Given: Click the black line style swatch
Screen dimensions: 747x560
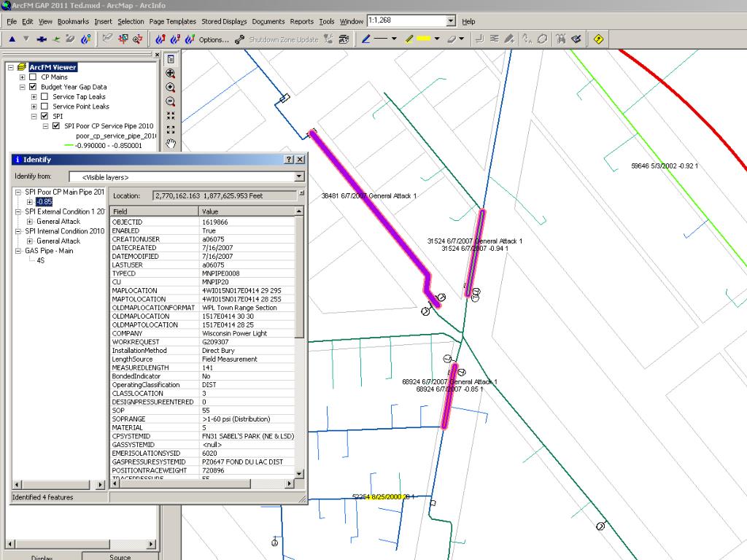Looking at the screenshot, I should tap(381, 39).
